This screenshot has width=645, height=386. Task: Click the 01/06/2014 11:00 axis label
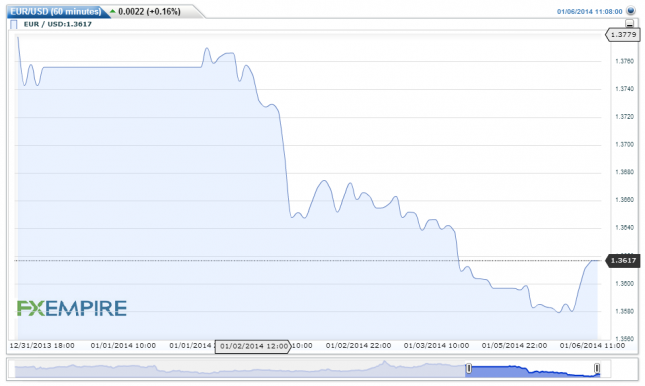pyautogui.click(x=592, y=346)
